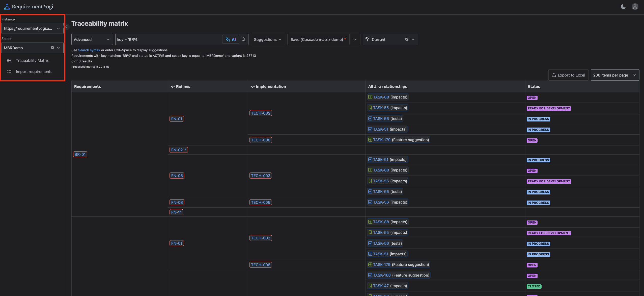Open the 200 items per page dropdown
Image resolution: width=644 pixels, height=296 pixels.
(615, 75)
